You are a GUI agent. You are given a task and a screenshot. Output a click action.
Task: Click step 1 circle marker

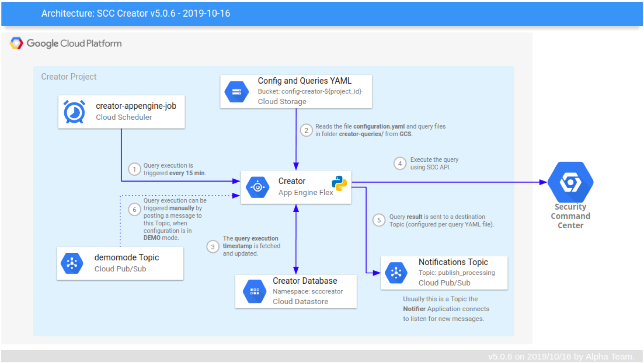(x=134, y=169)
